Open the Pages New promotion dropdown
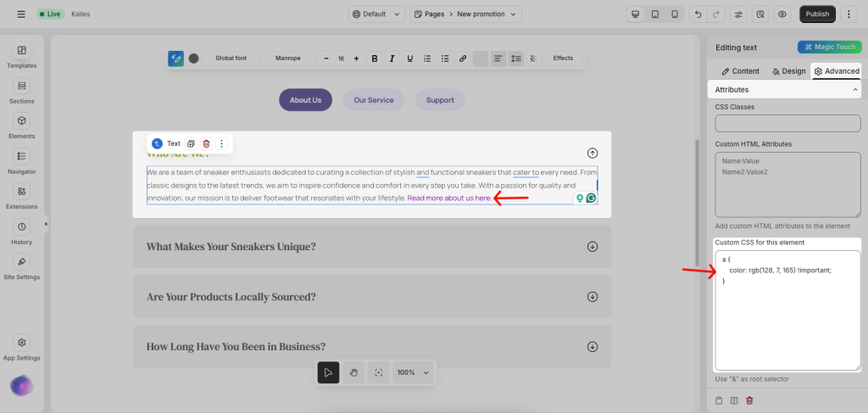 click(465, 14)
